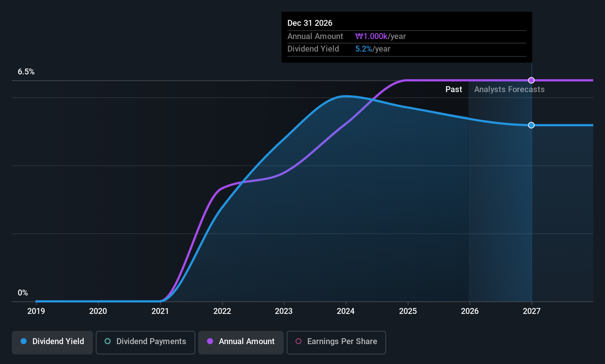Click the 2019 x-axis label
The image size is (605, 364).
click(36, 311)
